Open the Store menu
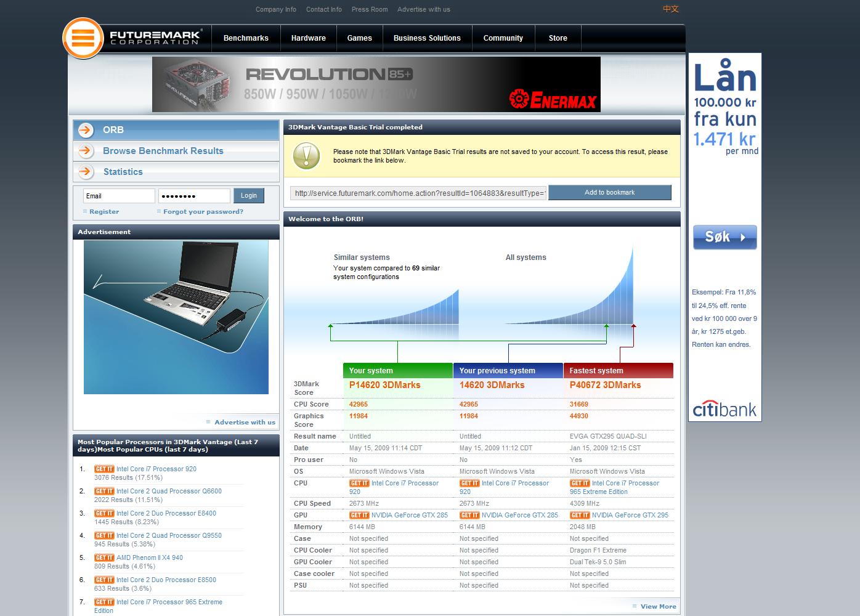This screenshot has height=616, width=860. [558, 38]
